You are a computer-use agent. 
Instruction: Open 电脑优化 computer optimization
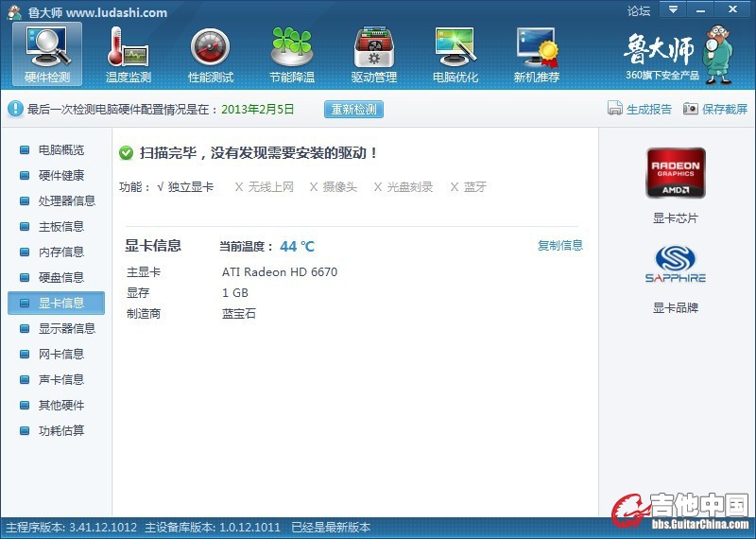coord(455,53)
